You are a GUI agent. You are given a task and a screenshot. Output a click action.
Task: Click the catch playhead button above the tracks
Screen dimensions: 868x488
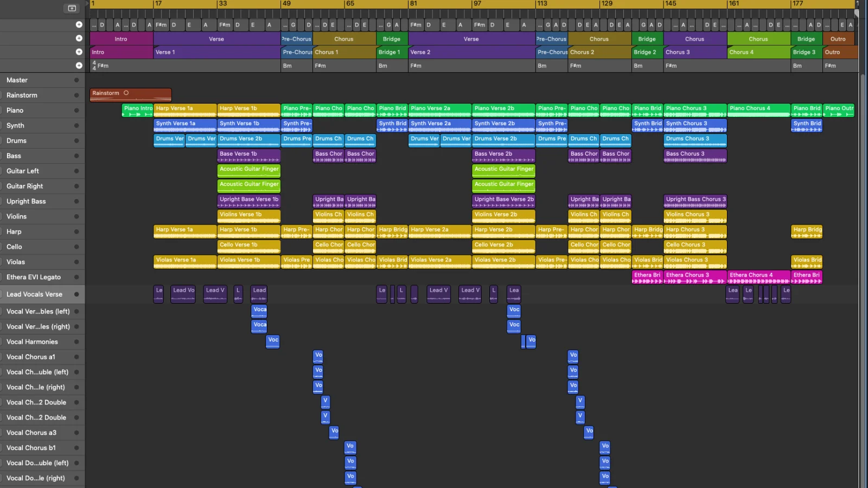point(72,8)
